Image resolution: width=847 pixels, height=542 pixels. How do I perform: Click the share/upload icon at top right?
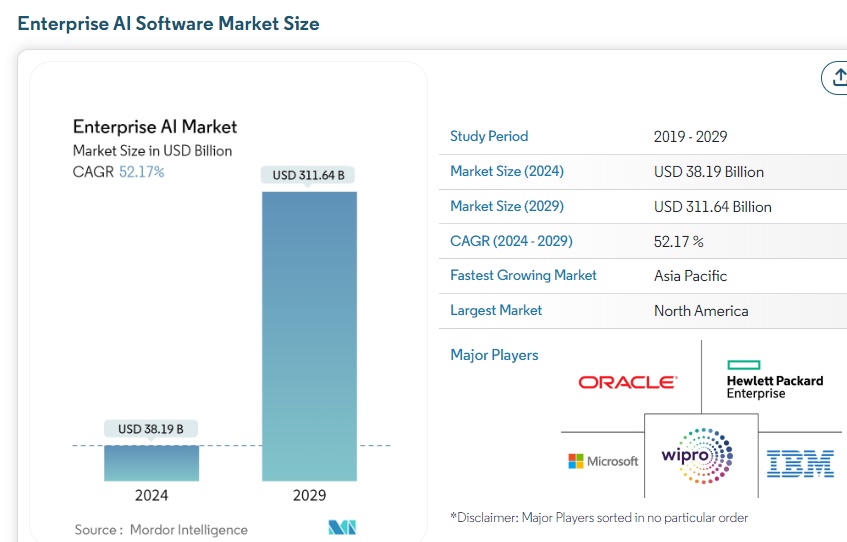tap(835, 78)
